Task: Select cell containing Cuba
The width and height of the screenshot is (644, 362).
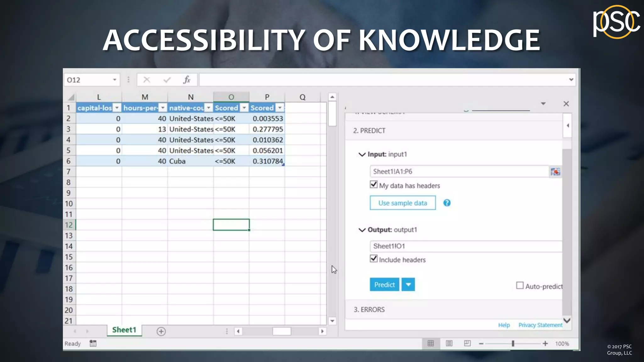Action: pyautogui.click(x=191, y=161)
